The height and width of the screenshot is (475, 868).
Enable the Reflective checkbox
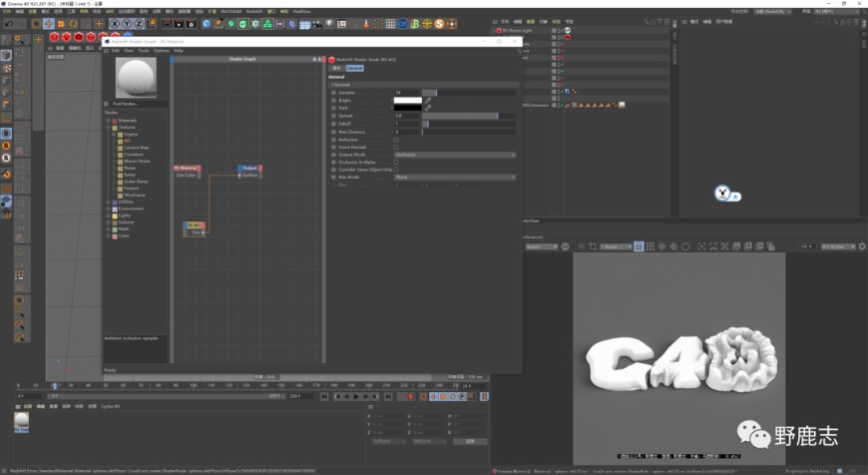click(396, 140)
